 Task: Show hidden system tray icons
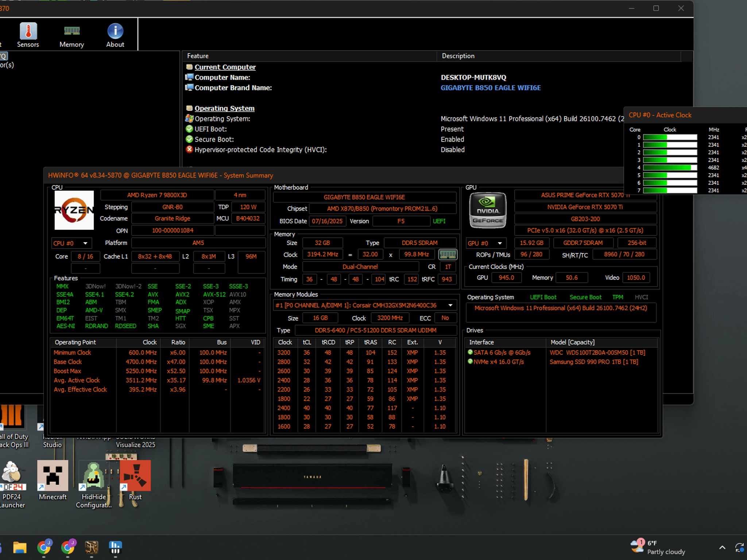[722, 547]
